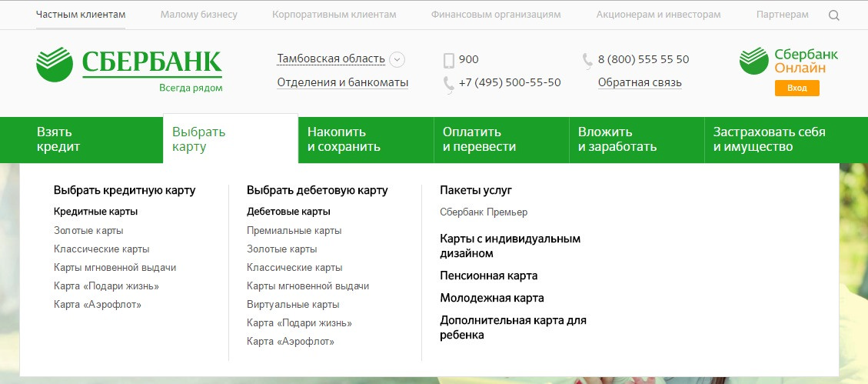Click the phone number +7 (495) 500-55-50
Screen dimensions: 868x384
pyautogui.click(x=510, y=82)
